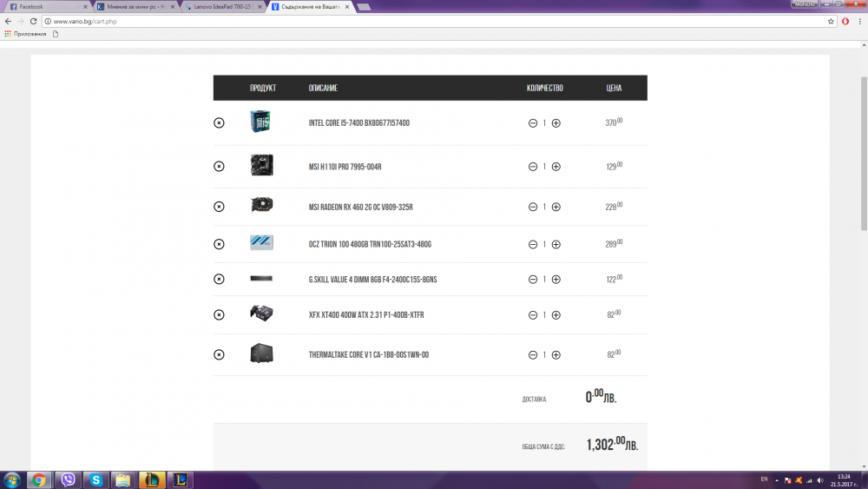
Task: Open MSI Radeon RX 460 2G OC link
Action: (360, 207)
